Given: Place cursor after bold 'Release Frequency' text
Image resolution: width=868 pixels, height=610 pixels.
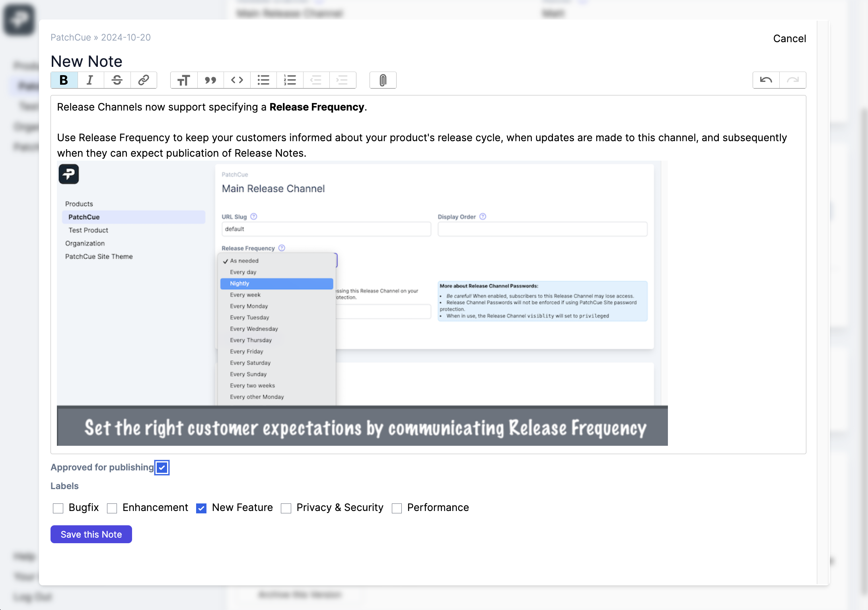Looking at the screenshot, I should [x=365, y=107].
